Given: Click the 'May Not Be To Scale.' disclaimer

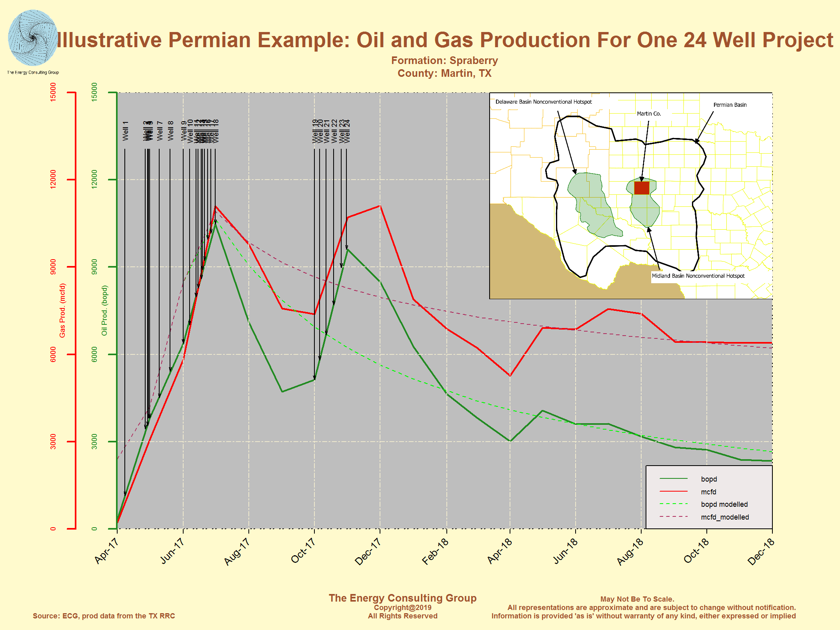Looking at the screenshot, I should (x=637, y=599).
